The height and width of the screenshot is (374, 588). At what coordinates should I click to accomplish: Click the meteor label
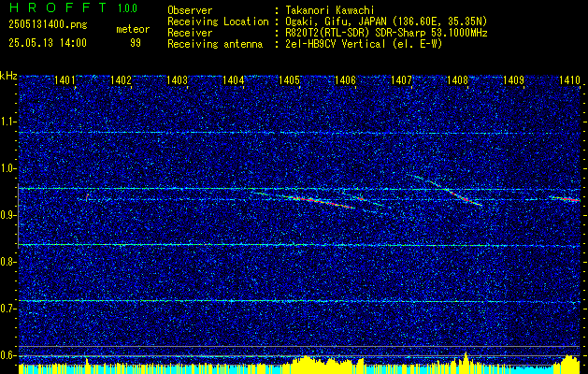click(x=133, y=29)
